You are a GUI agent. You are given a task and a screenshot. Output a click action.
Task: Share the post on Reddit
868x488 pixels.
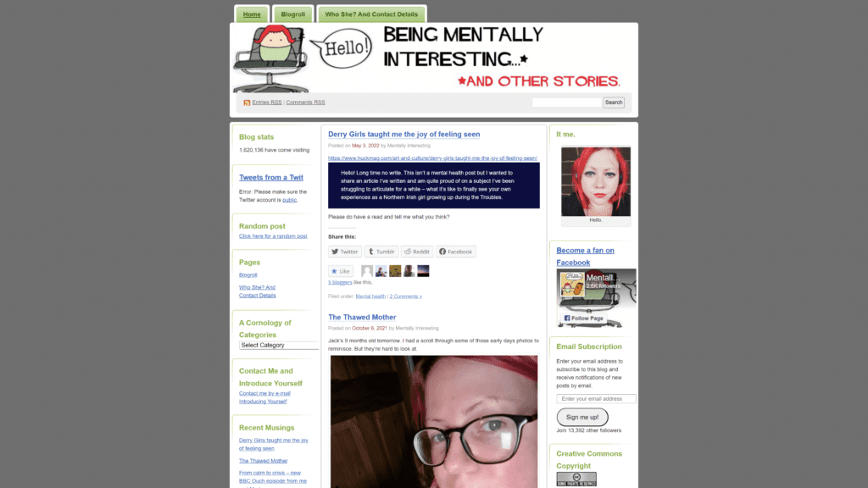point(417,252)
